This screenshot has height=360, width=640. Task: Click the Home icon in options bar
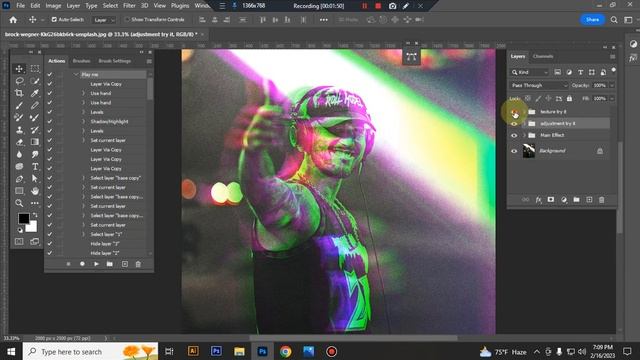(13, 20)
